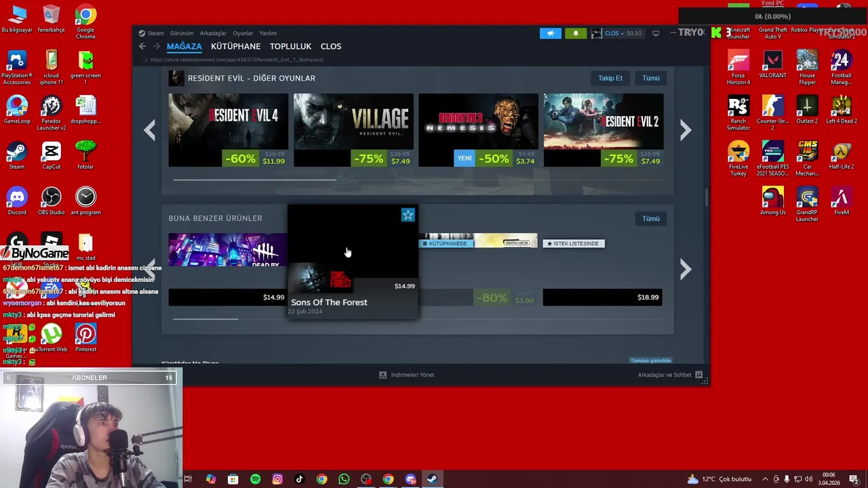
Task: Open TikTok from the taskbar
Action: (x=299, y=479)
